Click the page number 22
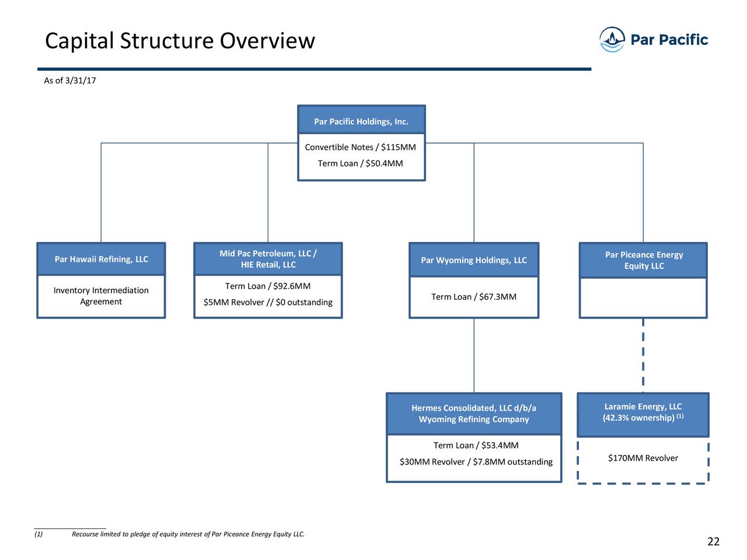Viewport: 747px width, 560px height. tap(713, 542)
